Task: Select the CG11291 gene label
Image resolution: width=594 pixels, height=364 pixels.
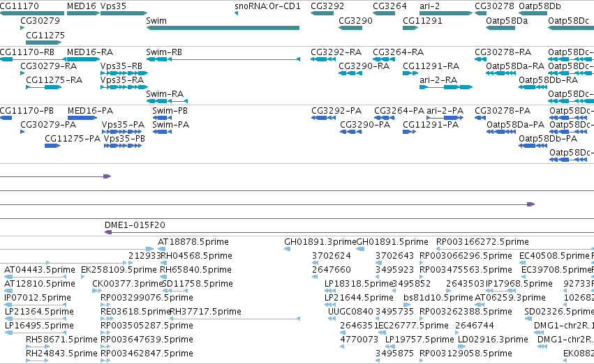Action: click(422, 21)
